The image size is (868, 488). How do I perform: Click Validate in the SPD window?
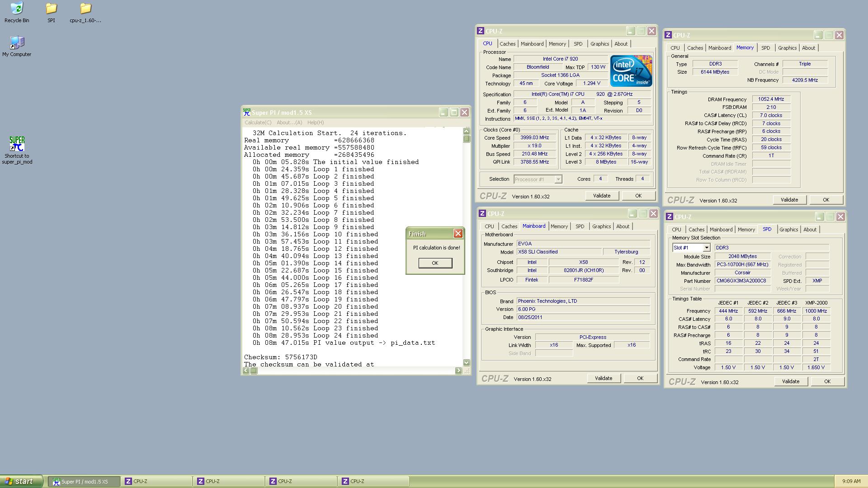pos(791,381)
